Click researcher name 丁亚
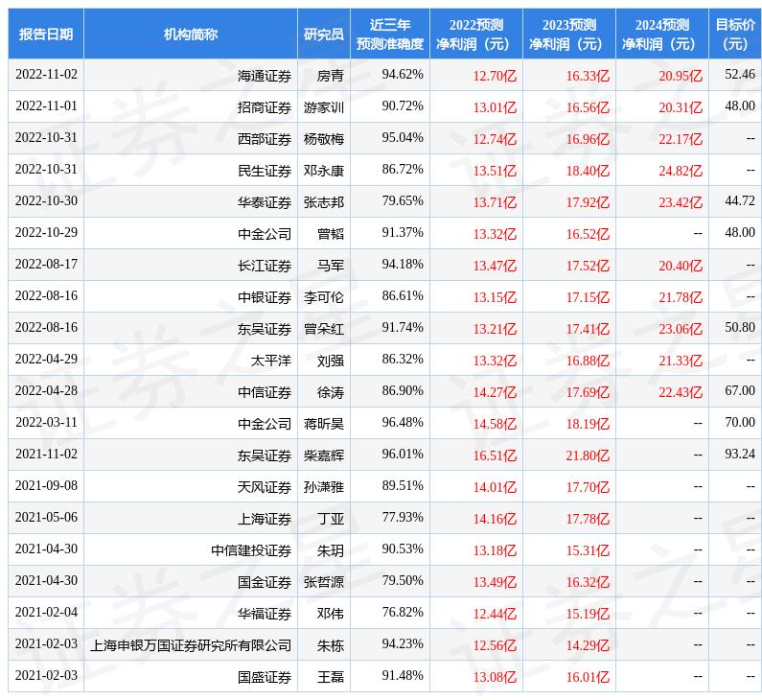Image resolution: width=762 pixels, height=700 pixels. (x=331, y=518)
